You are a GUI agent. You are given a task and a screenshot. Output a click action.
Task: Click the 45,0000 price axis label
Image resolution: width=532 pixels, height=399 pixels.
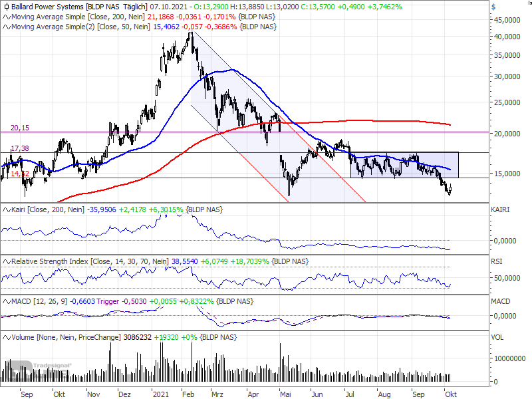coord(507,20)
